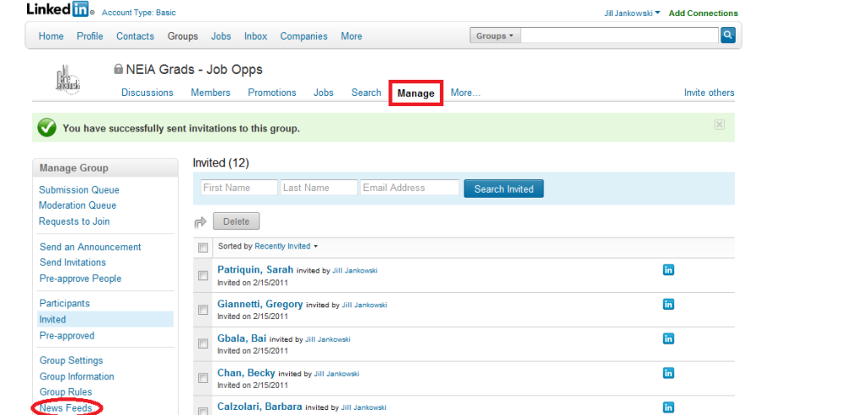This screenshot has height=415, width=868.
Task: Select the Manage tab
Action: [415, 93]
